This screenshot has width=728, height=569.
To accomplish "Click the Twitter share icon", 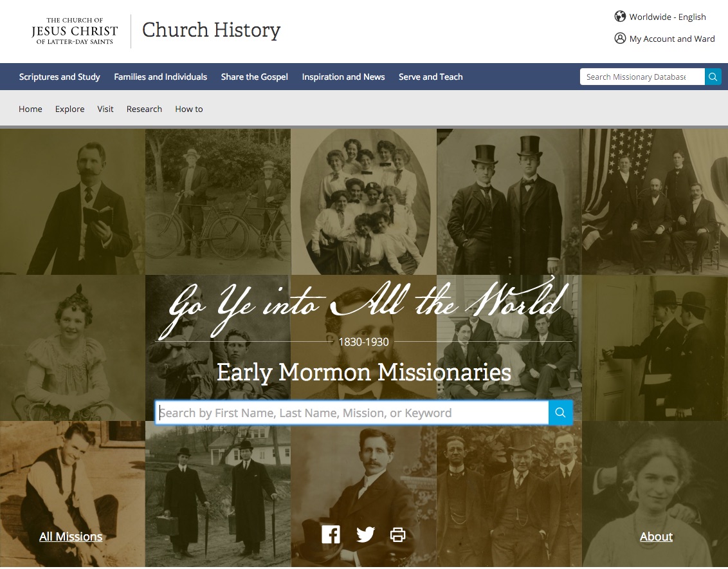I will click(365, 535).
